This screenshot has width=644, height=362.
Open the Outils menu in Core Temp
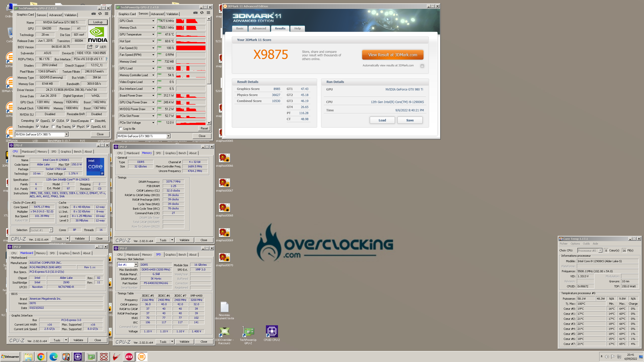586,244
